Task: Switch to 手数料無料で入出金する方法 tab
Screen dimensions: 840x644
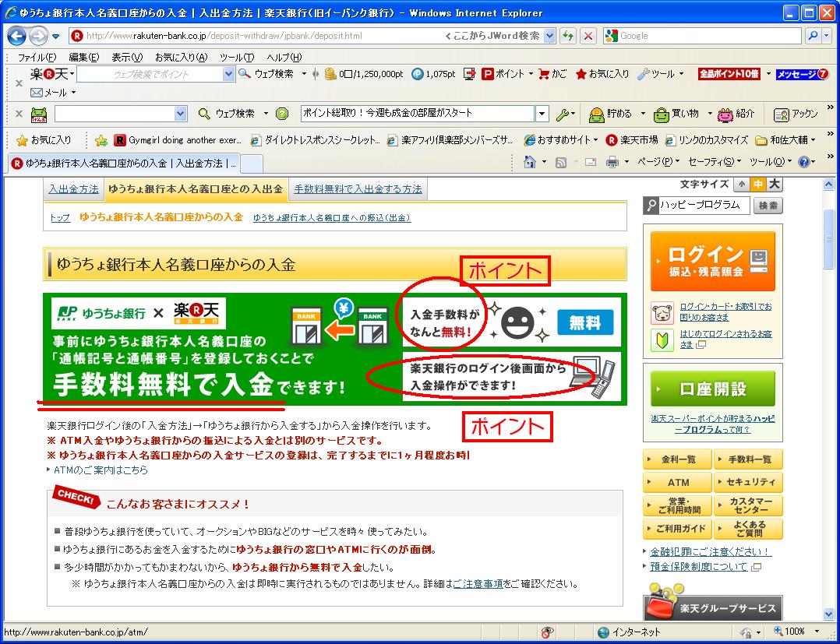Action: coord(358,189)
